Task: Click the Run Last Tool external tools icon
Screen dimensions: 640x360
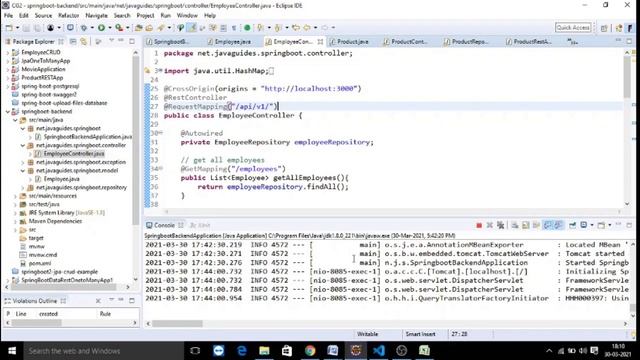Action: click(119, 28)
